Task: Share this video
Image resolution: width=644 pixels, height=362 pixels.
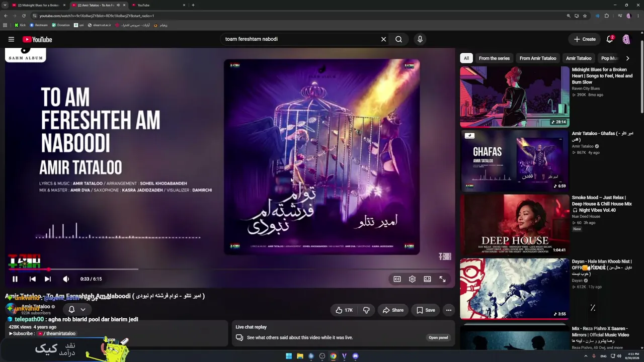Action: (x=393, y=310)
